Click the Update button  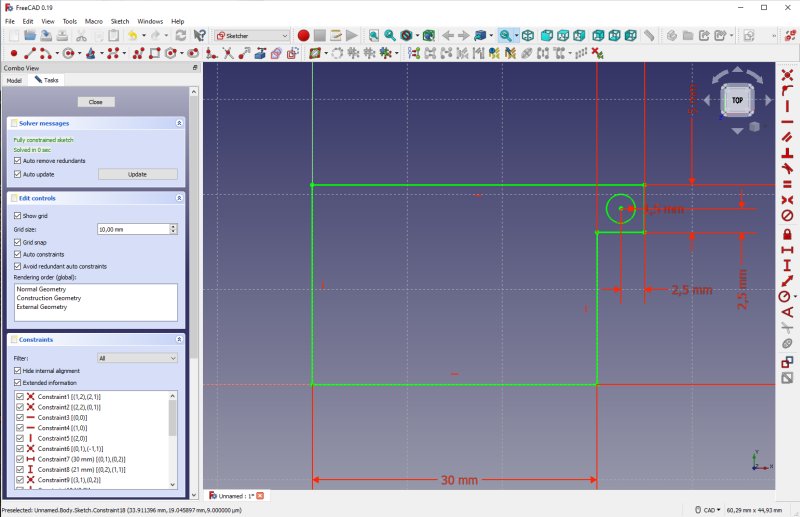[x=137, y=175]
